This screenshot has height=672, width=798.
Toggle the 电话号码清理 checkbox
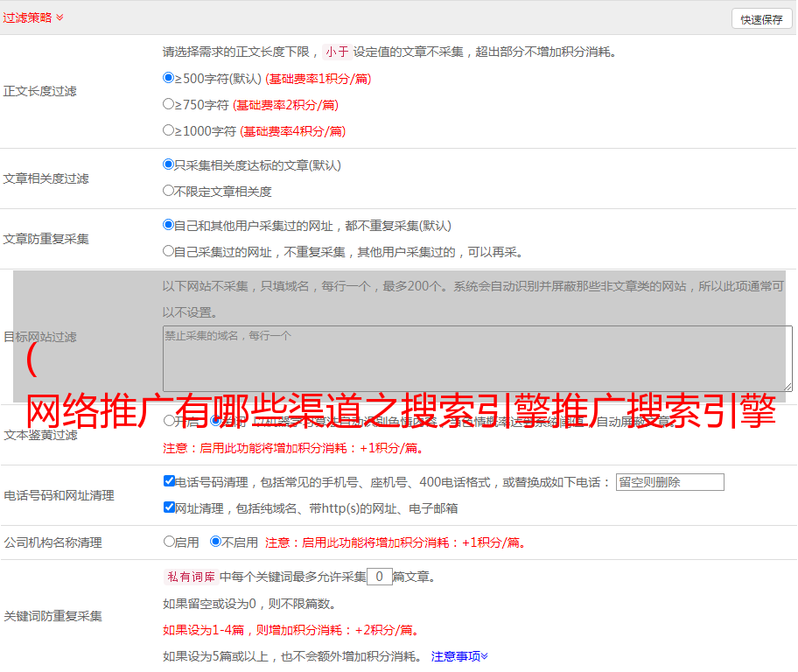coord(169,481)
